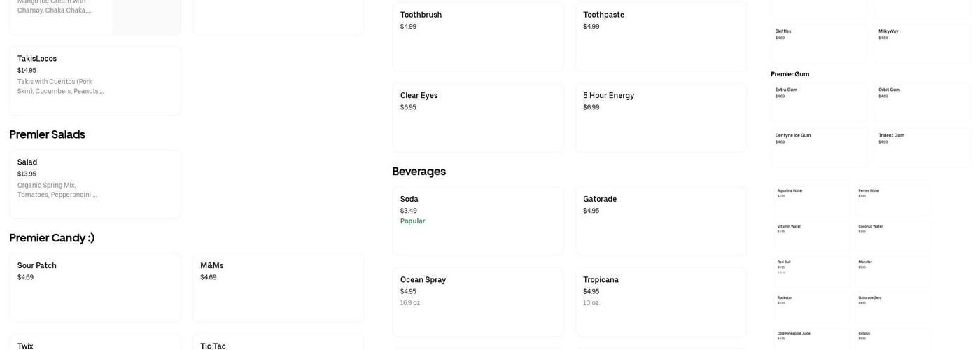Select the Toothpaste item card
Screen dimensions: 980x350
tap(661, 36)
